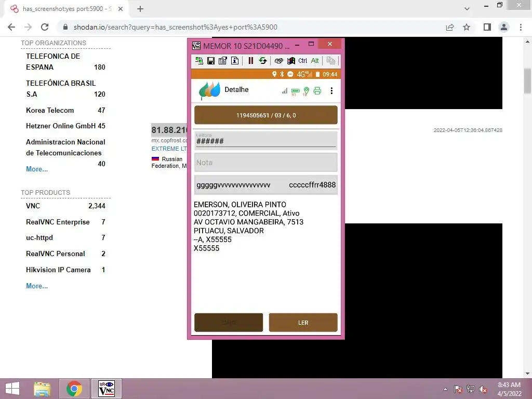Click the Nota input field
The height and width of the screenshot is (399, 532).
pos(265,162)
